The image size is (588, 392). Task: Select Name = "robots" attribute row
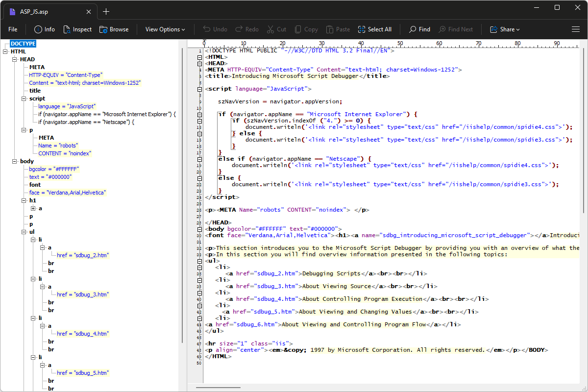click(58, 146)
